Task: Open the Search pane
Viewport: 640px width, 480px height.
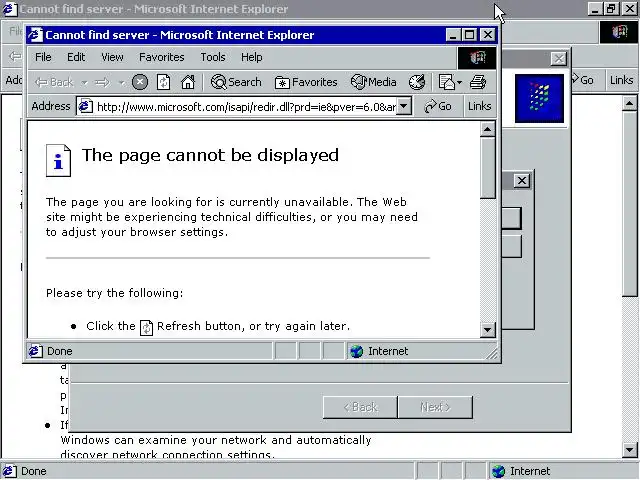Action: click(x=236, y=82)
